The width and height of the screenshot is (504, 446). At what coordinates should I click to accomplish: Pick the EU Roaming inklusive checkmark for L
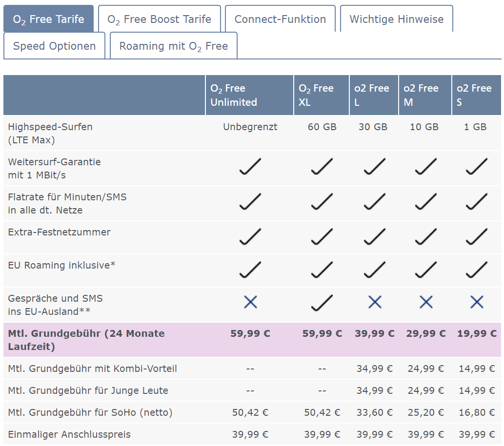(x=375, y=270)
